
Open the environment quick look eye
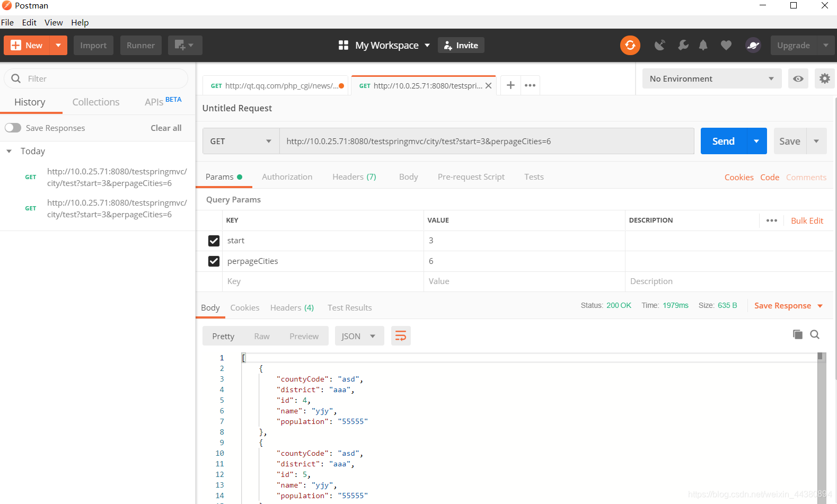pos(798,78)
